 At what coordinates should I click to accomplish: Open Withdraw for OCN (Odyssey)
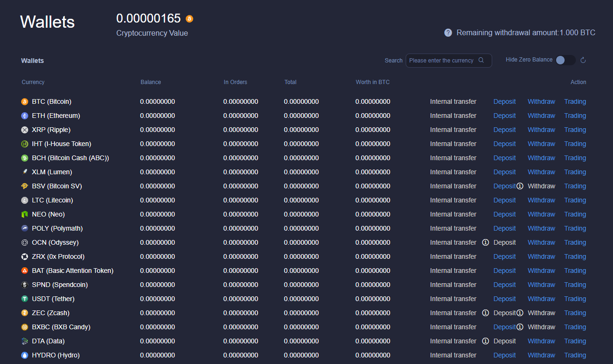click(542, 242)
